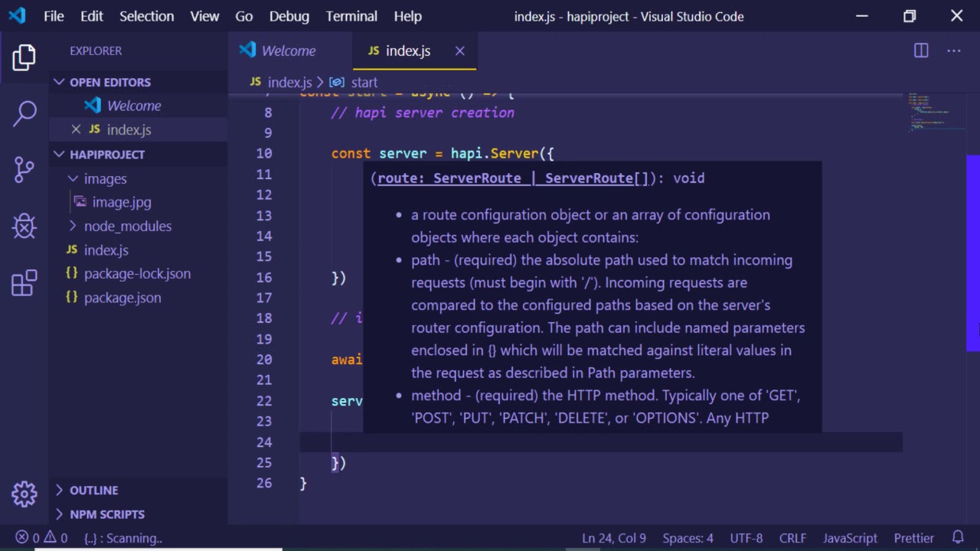This screenshot has height=551, width=980.
Task: Collapse the OPEN EDITORS section
Action: (x=60, y=82)
